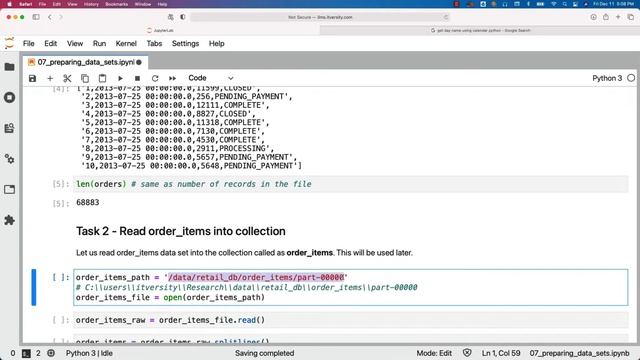Click the COMPLETE row for order 3 in output
The image size is (640, 360).
pyautogui.click(x=175, y=105)
